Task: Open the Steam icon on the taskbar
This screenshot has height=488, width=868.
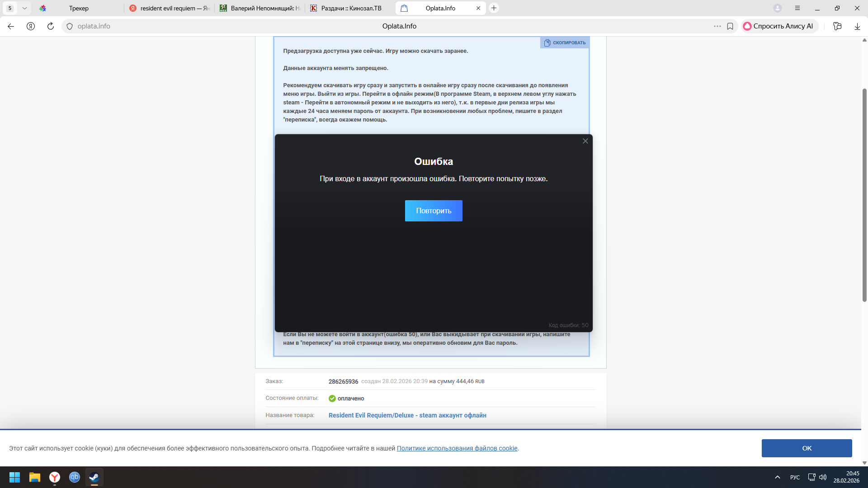Action: 94,477
